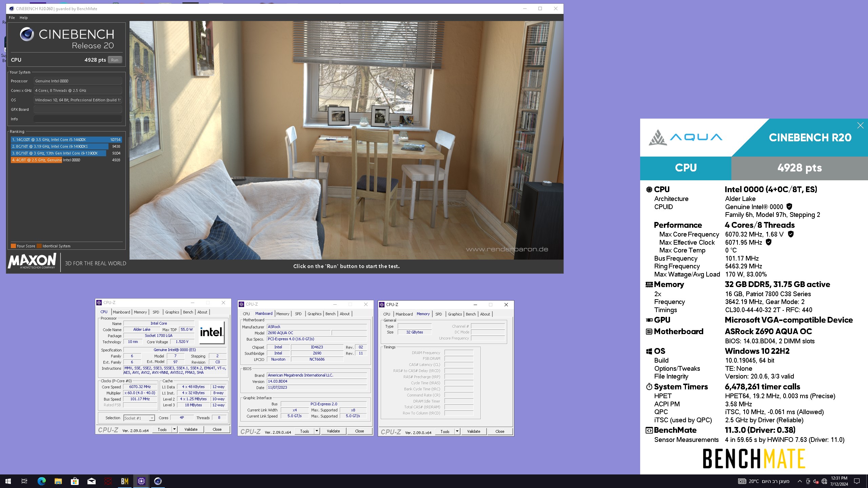868x488 pixels.
Task: Open Mail app from taskbar
Action: click(92, 481)
